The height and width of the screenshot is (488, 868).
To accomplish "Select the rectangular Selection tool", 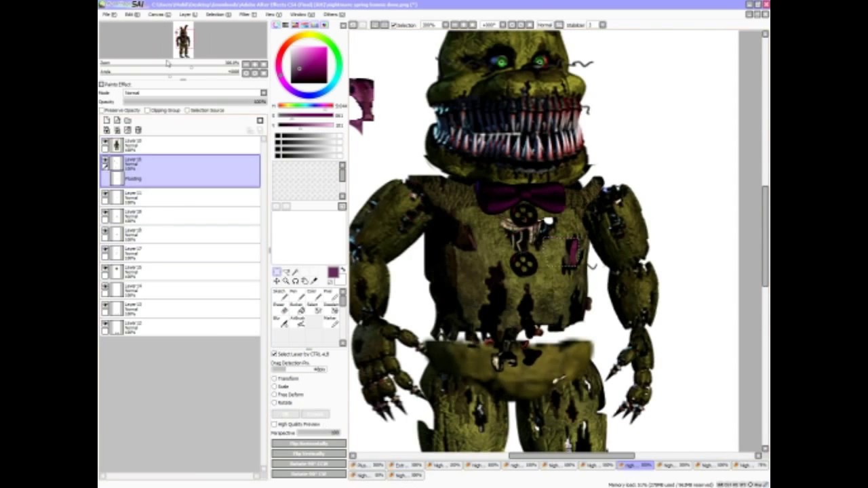I will 277,272.
